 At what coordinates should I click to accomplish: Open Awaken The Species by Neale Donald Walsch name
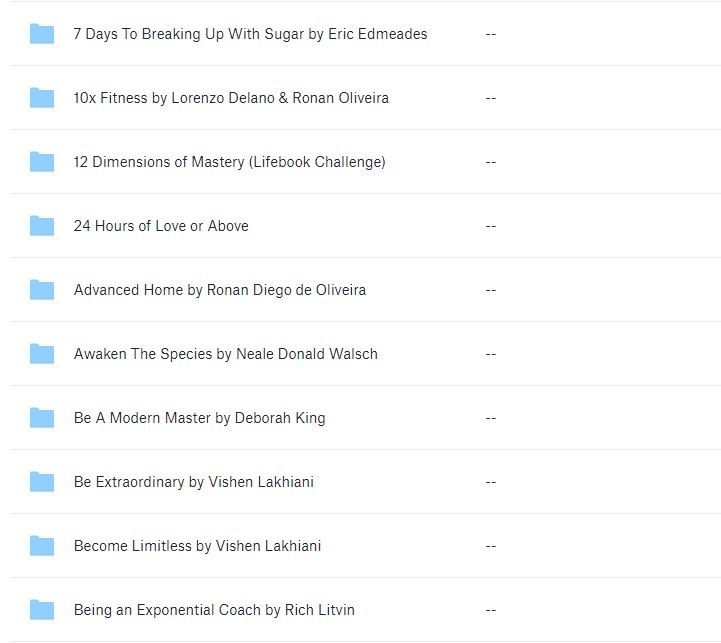click(x=225, y=354)
